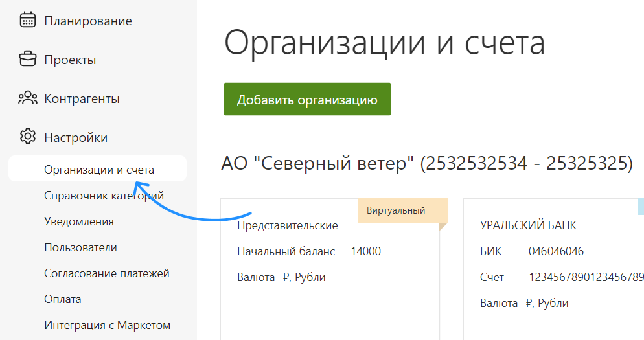Viewport: 644px width, 340px height.
Task: Click the Виртуальный badge on the account card
Action: pyautogui.click(x=395, y=210)
